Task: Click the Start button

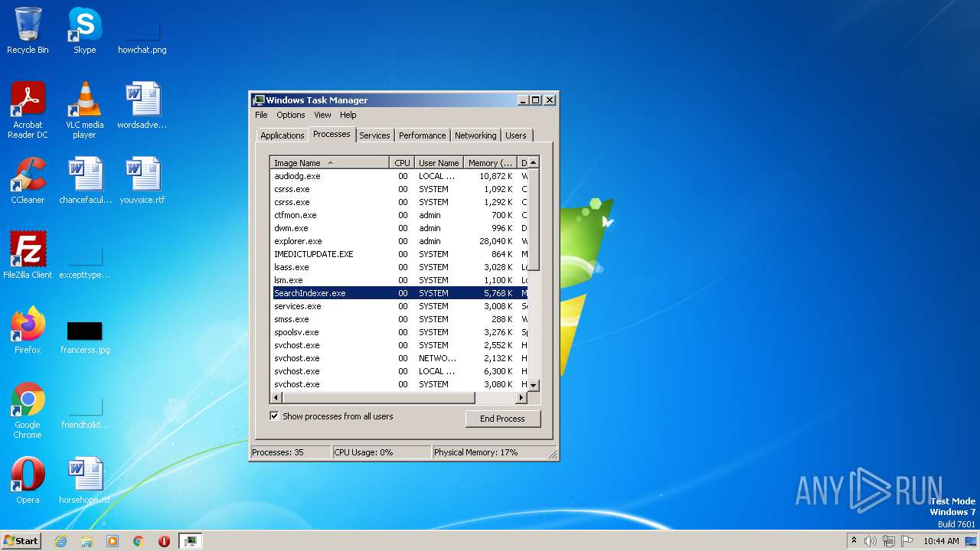Action: [21, 540]
